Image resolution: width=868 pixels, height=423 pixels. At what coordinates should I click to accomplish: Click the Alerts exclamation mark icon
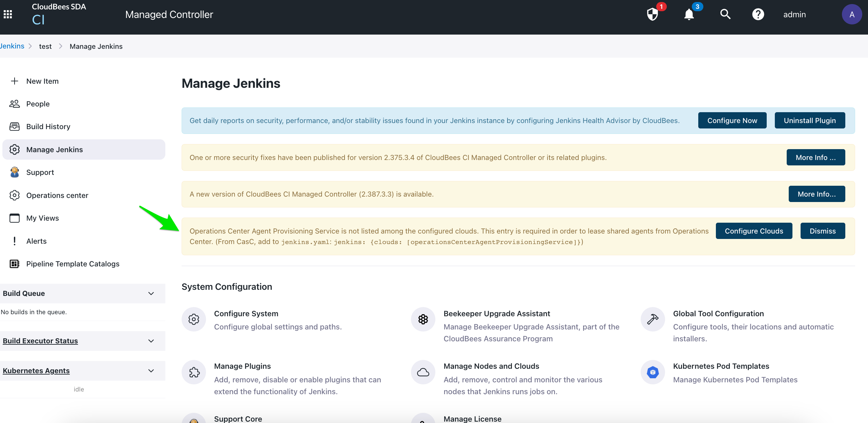(x=15, y=240)
